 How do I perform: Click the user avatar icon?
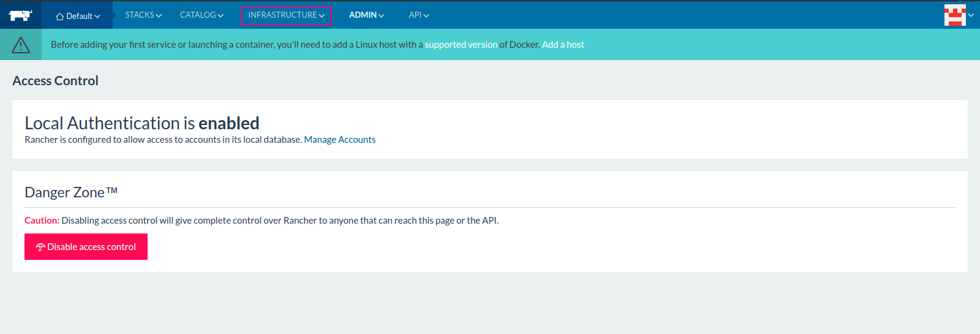click(955, 15)
